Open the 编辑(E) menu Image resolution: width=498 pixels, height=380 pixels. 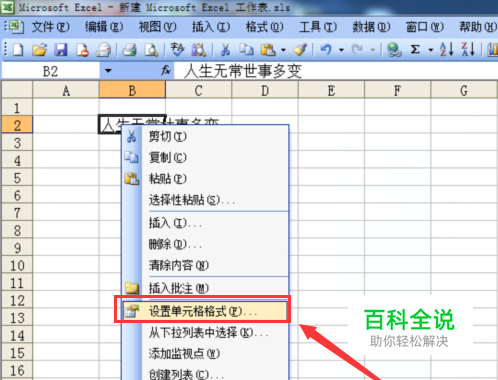coord(104,27)
